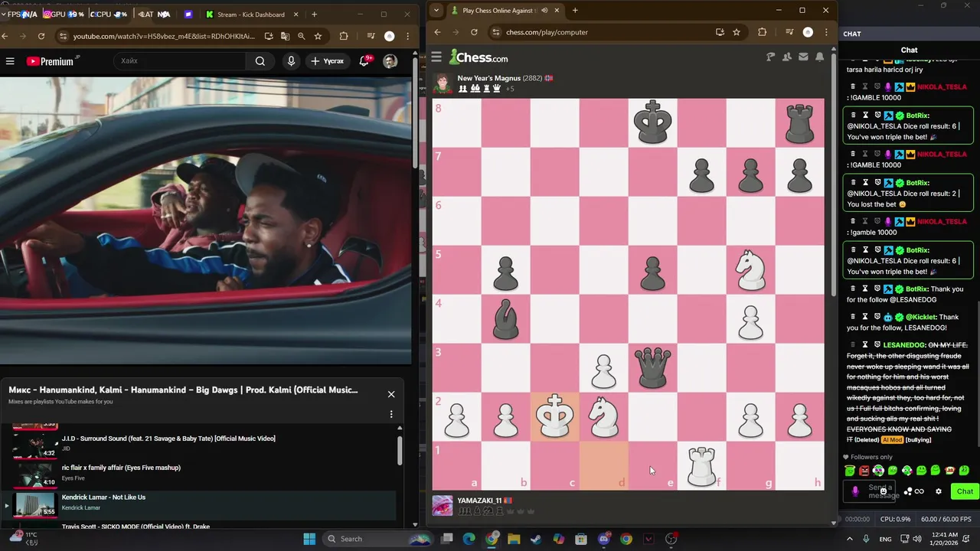980x551 pixels.
Task: Open Chess.com notifications bell
Action: pos(819,57)
